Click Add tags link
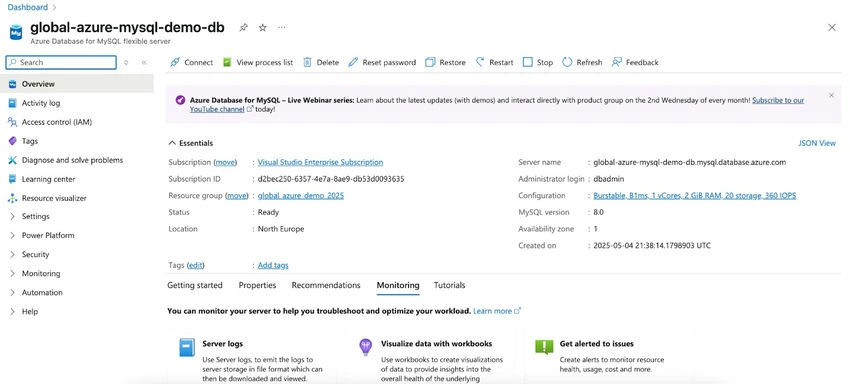 [273, 265]
